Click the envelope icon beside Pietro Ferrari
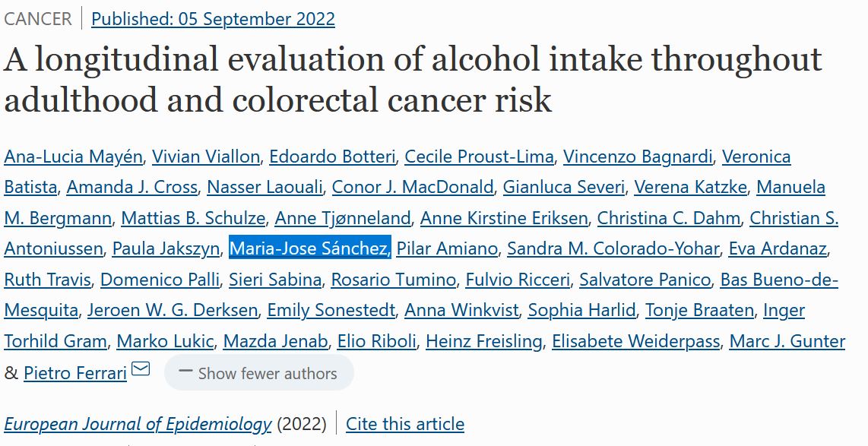Screen dimensions: 868x446 click(x=141, y=369)
